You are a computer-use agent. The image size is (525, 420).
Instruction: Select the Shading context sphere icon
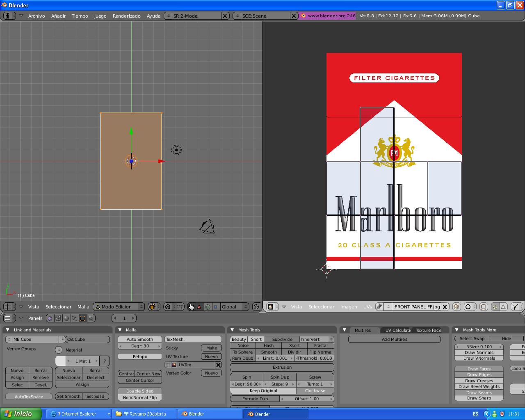(66, 318)
